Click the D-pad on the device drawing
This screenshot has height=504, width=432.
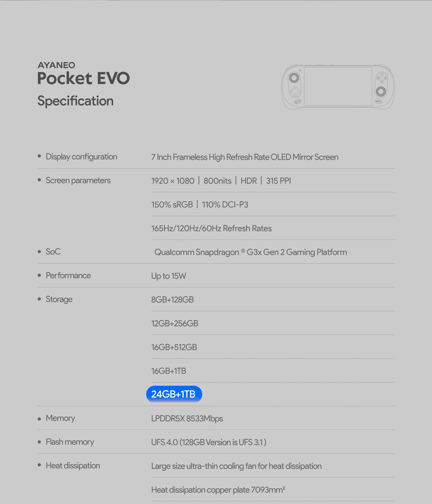pyautogui.click(x=295, y=92)
